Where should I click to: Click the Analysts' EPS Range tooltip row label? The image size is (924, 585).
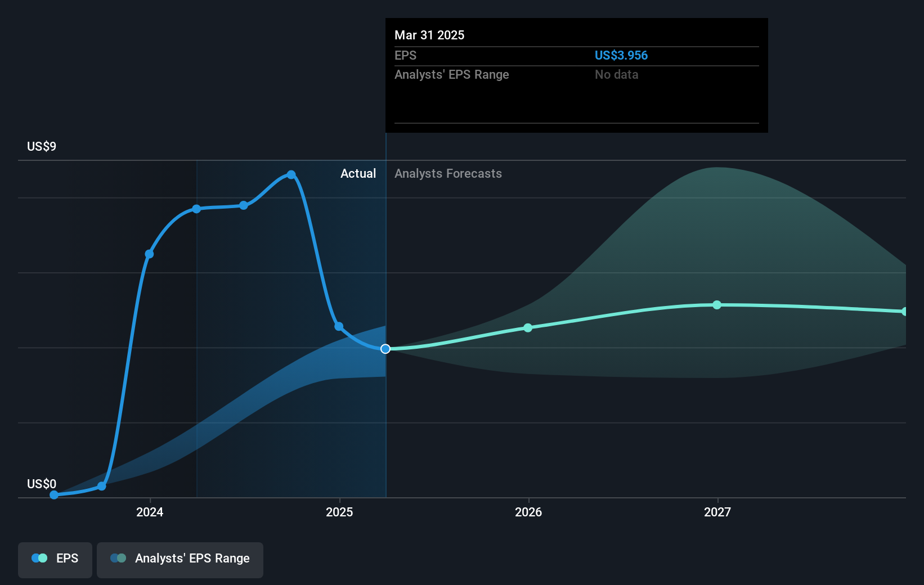(x=451, y=74)
